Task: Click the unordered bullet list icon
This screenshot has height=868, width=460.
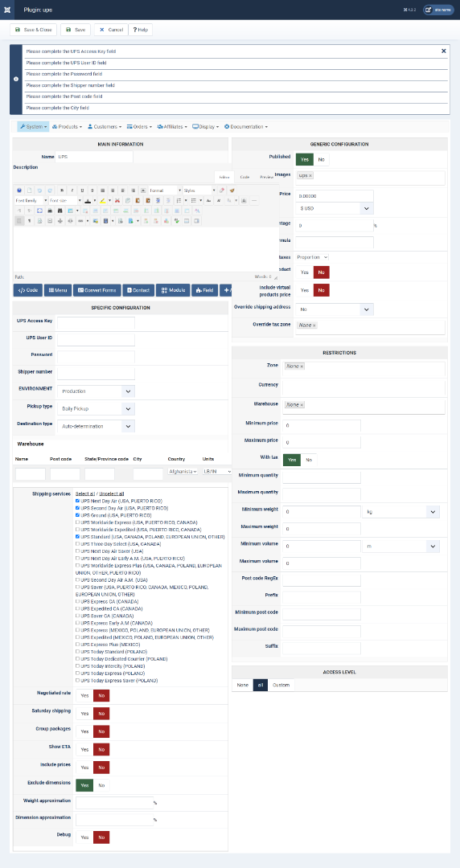Action: point(194,200)
